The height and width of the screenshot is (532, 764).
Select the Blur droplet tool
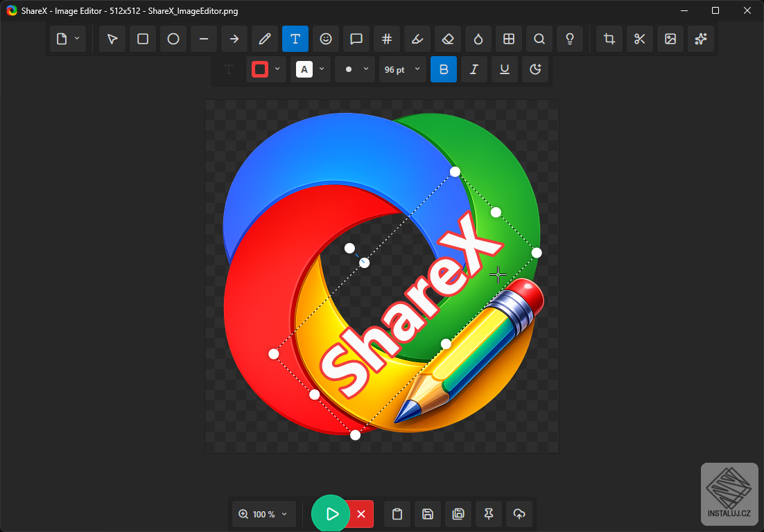click(x=478, y=39)
